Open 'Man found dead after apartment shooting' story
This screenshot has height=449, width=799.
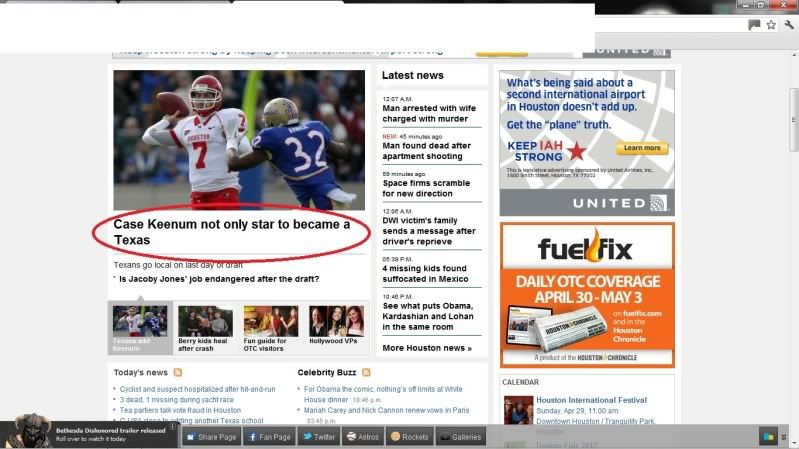click(x=426, y=151)
